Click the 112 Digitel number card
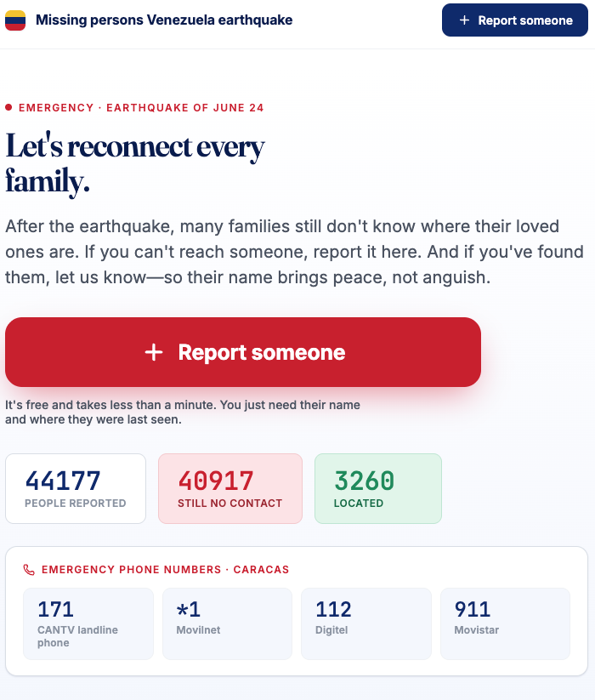This screenshot has height=700, width=595. (366, 623)
